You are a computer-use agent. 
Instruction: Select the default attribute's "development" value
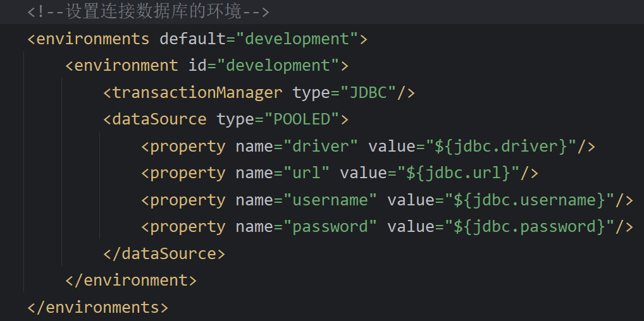point(297,39)
